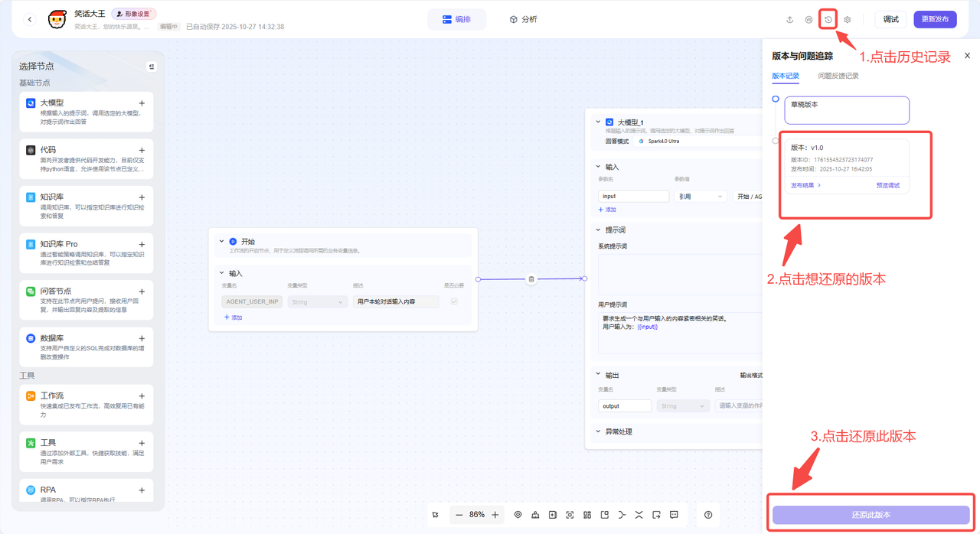
Task: Open the 引用 parameter value dropdown
Action: [x=700, y=197]
